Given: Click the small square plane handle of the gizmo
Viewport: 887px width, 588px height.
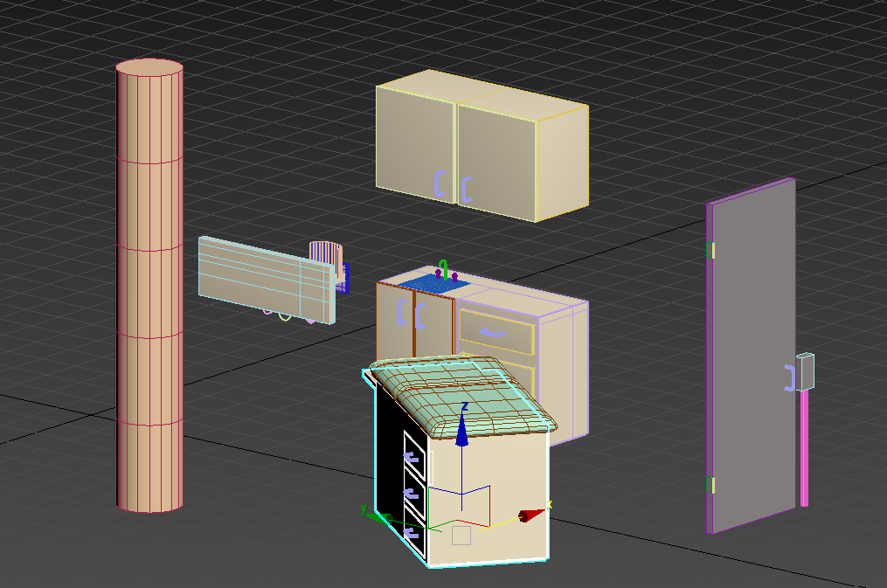Looking at the screenshot, I should click(461, 536).
